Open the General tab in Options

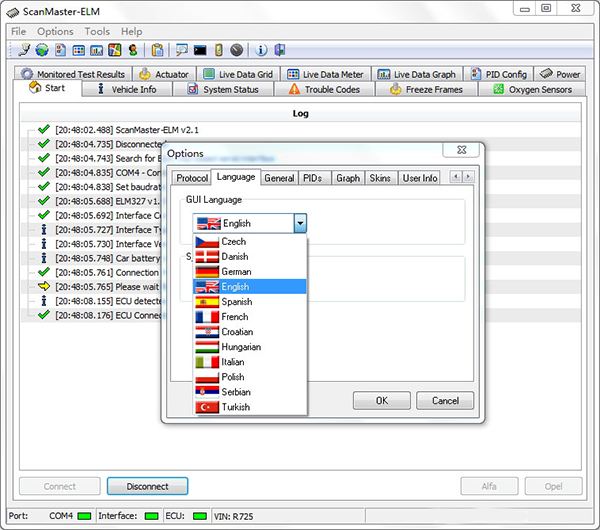tap(279, 178)
